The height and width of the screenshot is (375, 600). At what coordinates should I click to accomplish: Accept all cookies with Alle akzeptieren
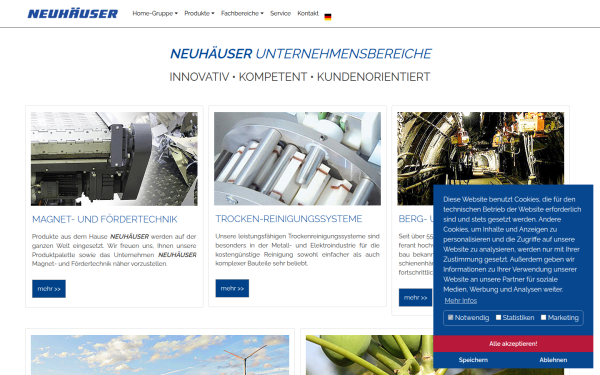click(x=513, y=344)
